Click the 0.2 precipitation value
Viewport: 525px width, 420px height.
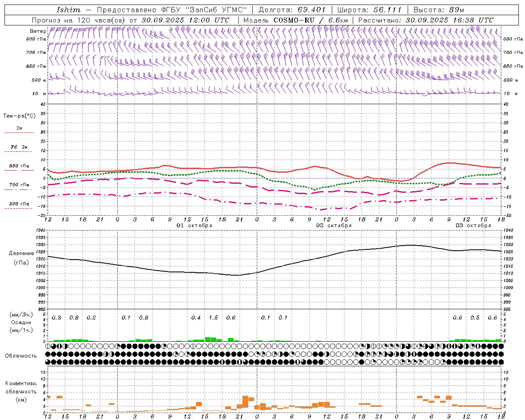click(x=91, y=318)
